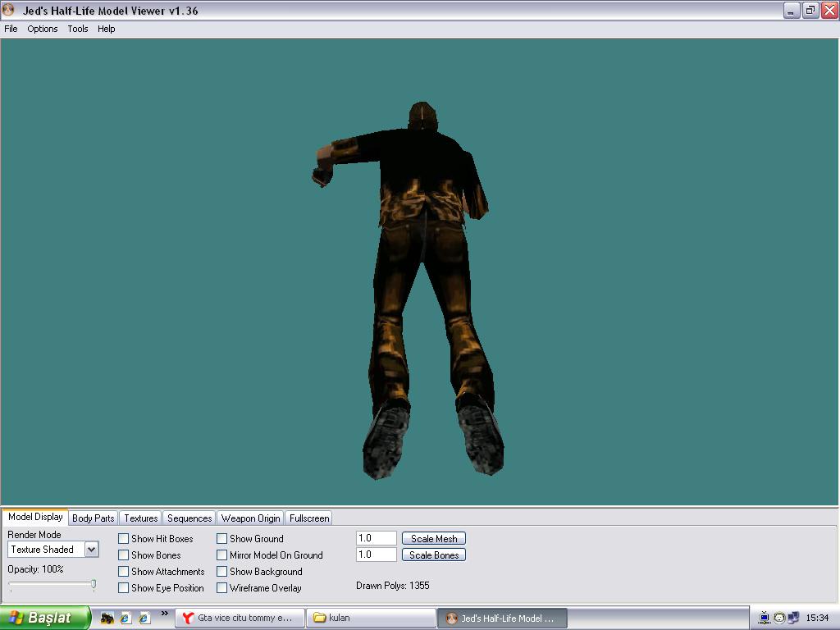Screen dimensions: 840x630
Task: Click the Scale Mesh value input field
Action: click(377, 539)
